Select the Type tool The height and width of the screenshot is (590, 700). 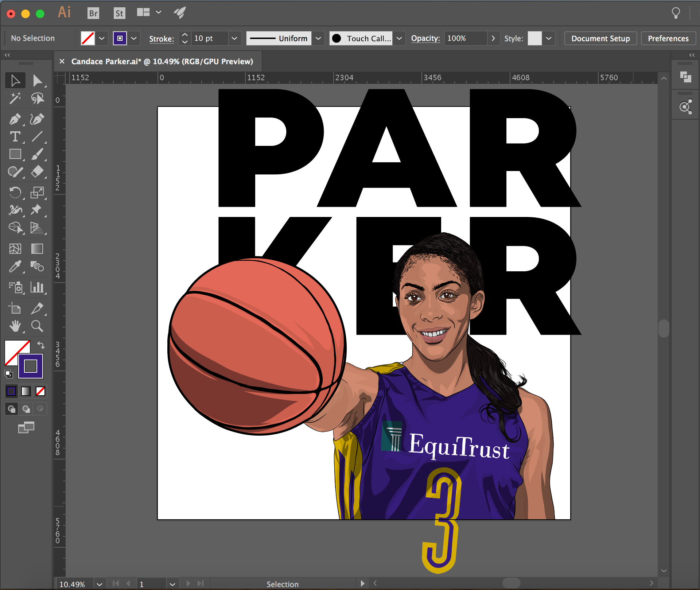pos(15,137)
